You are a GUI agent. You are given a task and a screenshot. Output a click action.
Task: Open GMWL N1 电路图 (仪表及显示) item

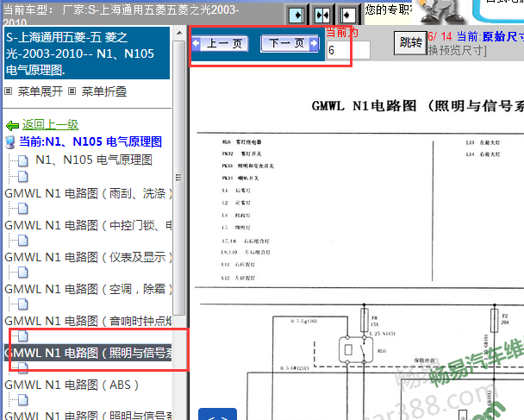coord(88,257)
